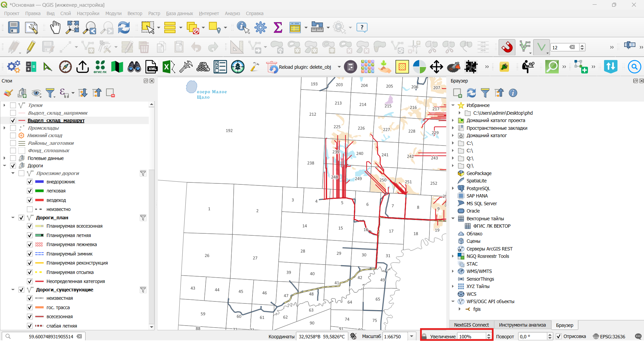Enable the snapping magnet icon

click(x=507, y=47)
